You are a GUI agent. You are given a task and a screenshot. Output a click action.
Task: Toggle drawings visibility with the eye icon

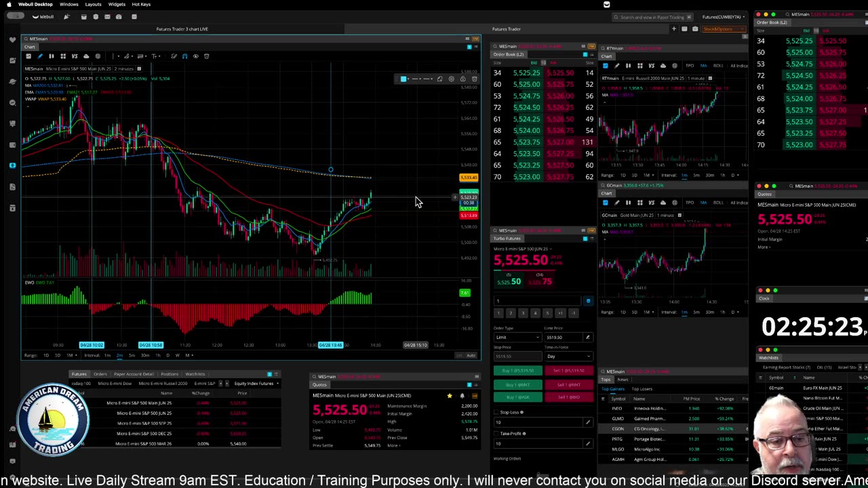195,56
